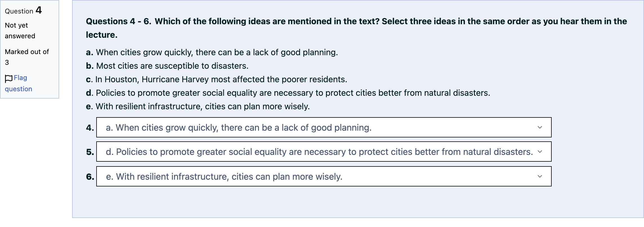
Task: Click the Flag question link text
Action: (x=19, y=83)
